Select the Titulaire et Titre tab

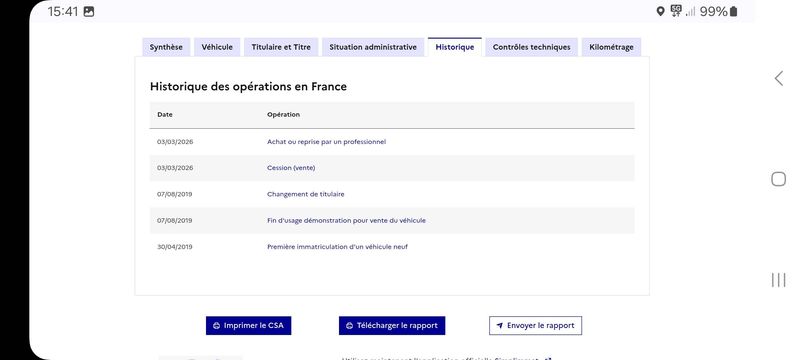(281, 47)
